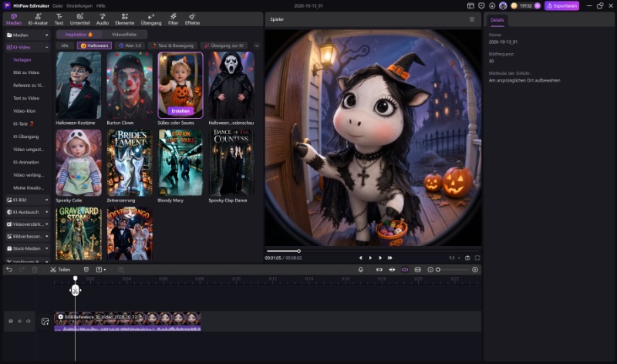This screenshot has width=617, height=364.
Task: Switch to the Videoeffekte tab
Action: [124, 35]
